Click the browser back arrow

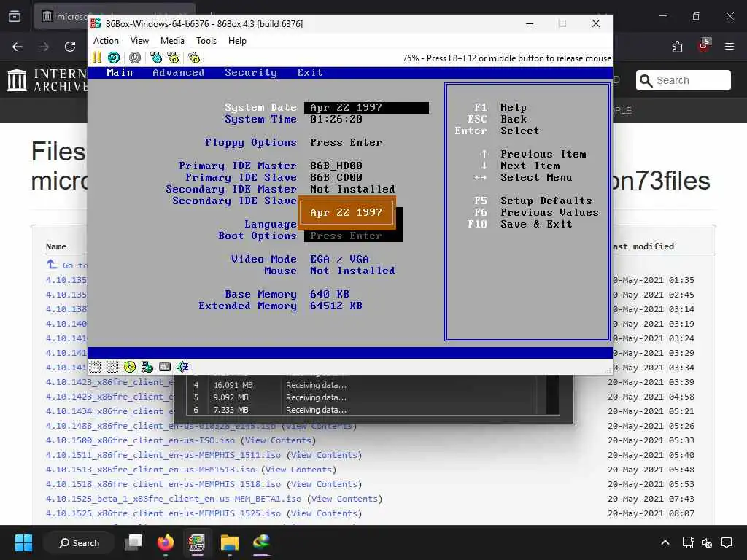click(x=18, y=47)
